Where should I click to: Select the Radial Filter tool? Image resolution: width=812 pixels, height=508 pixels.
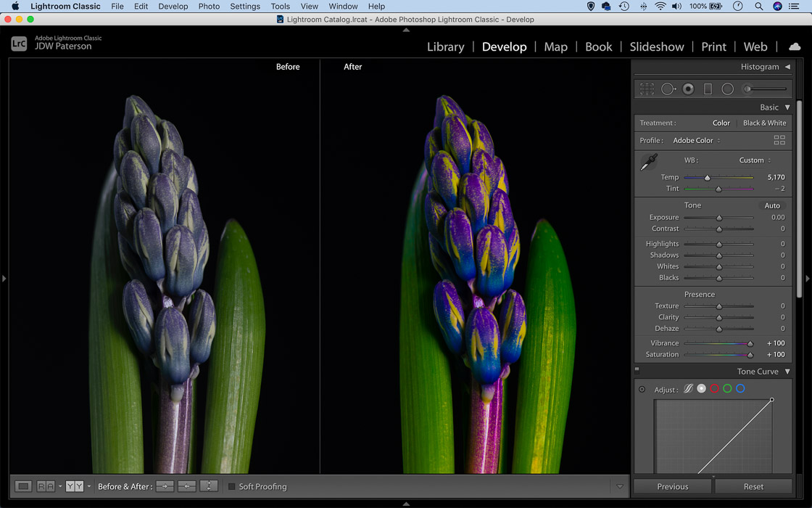click(x=727, y=89)
